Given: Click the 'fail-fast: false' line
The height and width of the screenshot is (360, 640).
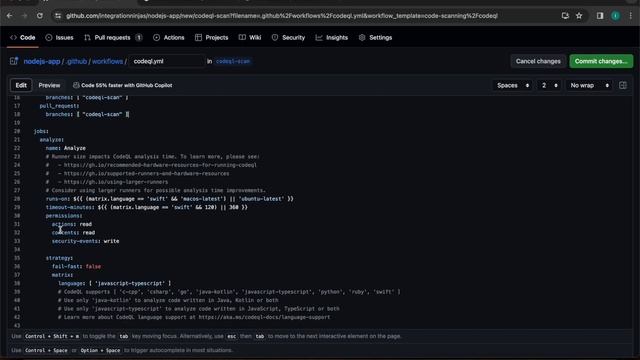Looking at the screenshot, I should pyautogui.click(x=76, y=267).
